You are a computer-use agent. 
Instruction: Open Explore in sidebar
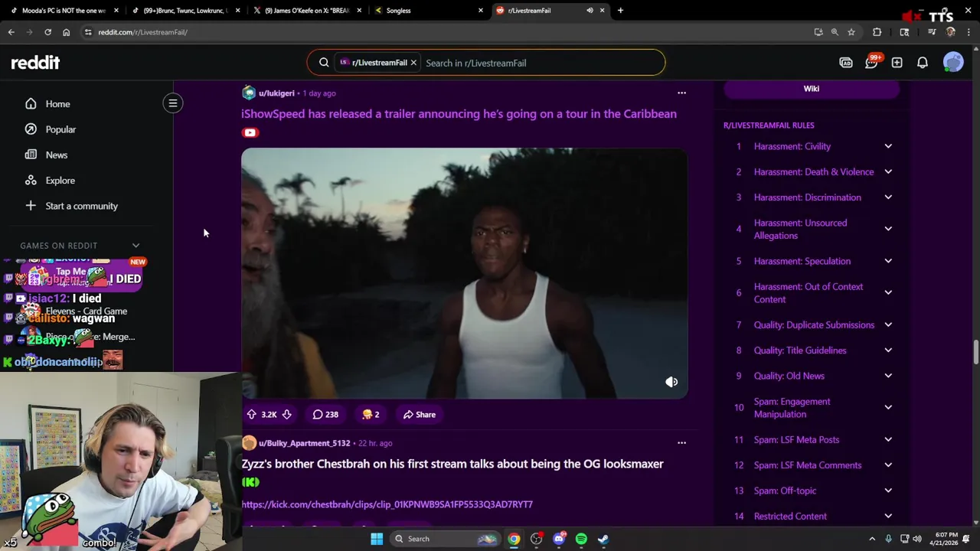60,181
